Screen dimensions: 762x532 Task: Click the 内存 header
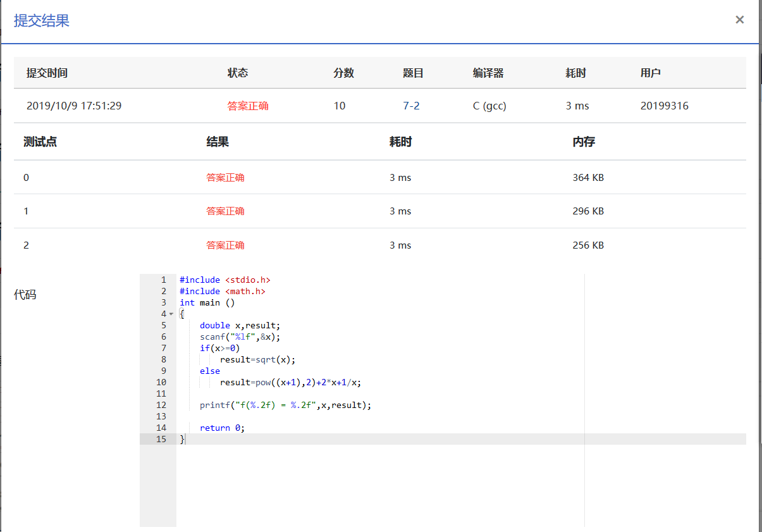coord(584,142)
